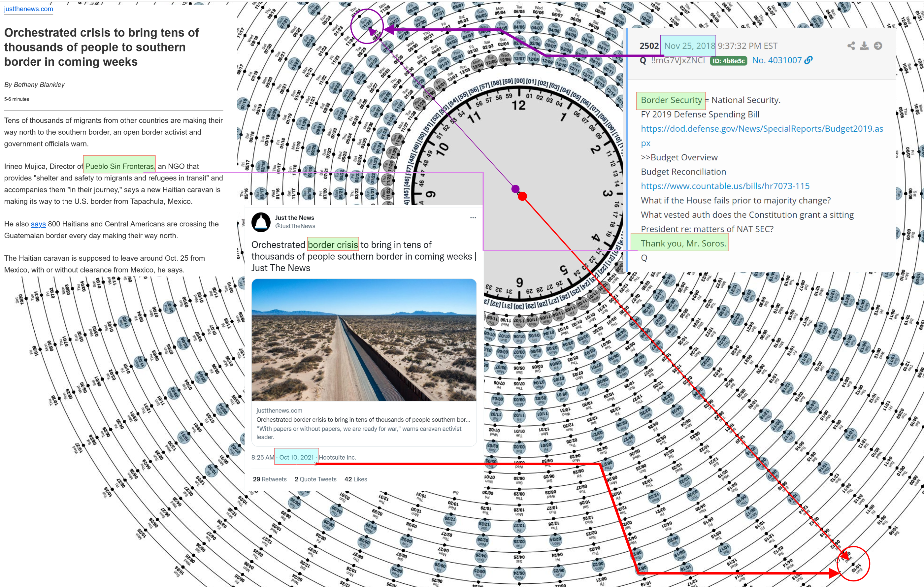This screenshot has height=587, width=924.
Task: Open the justthenews.com source link
Action: coord(28,9)
